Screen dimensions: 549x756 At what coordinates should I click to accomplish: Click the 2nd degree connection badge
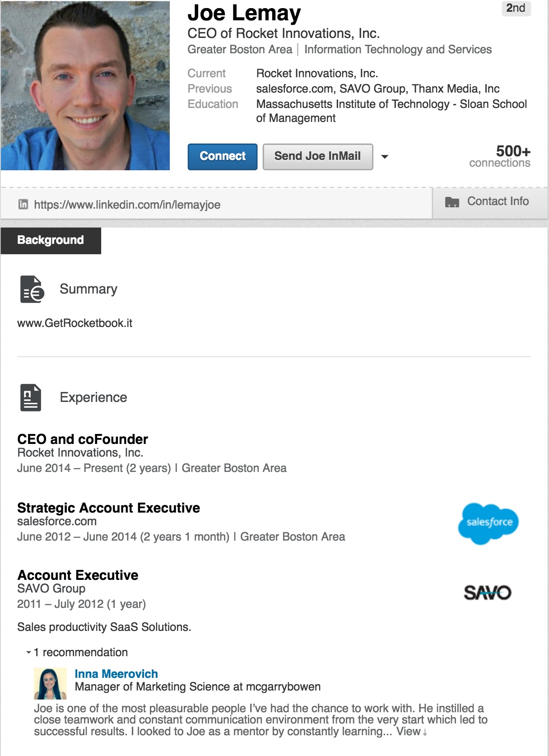tap(516, 8)
